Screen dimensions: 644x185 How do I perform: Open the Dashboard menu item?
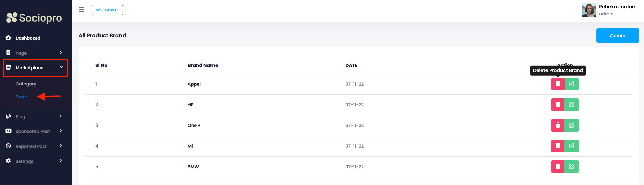pyautogui.click(x=28, y=38)
